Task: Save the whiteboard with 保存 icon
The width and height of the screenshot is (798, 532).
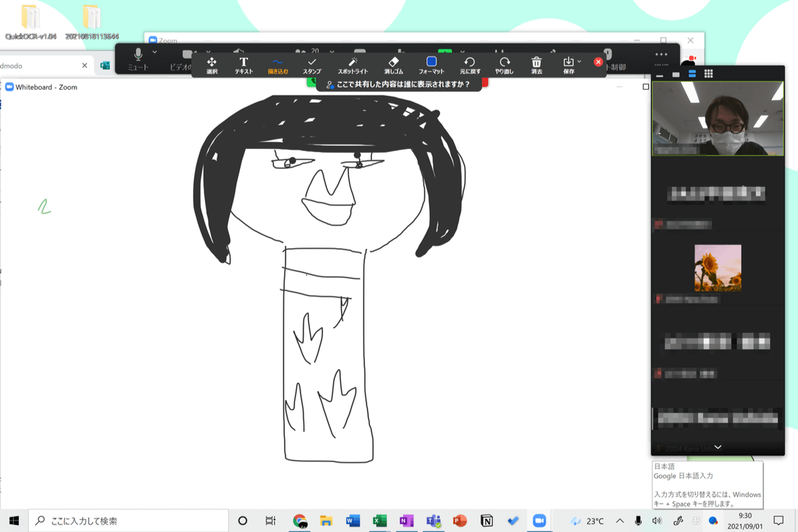Action: [569, 65]
